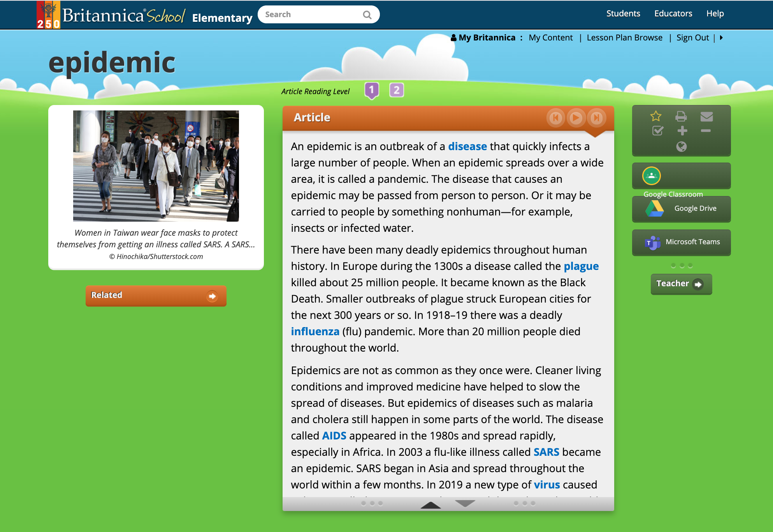
Task: Email the article using envelope icon
Action: coord(706,116)
